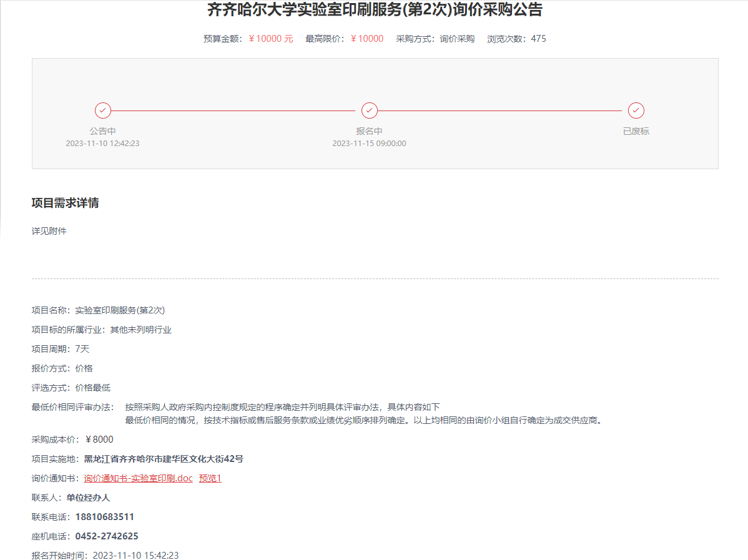Click the 报名中 step checkmark icon
The height and width of the screenshot is (560, 748).
pyautogui.click(x=369, y=111)
